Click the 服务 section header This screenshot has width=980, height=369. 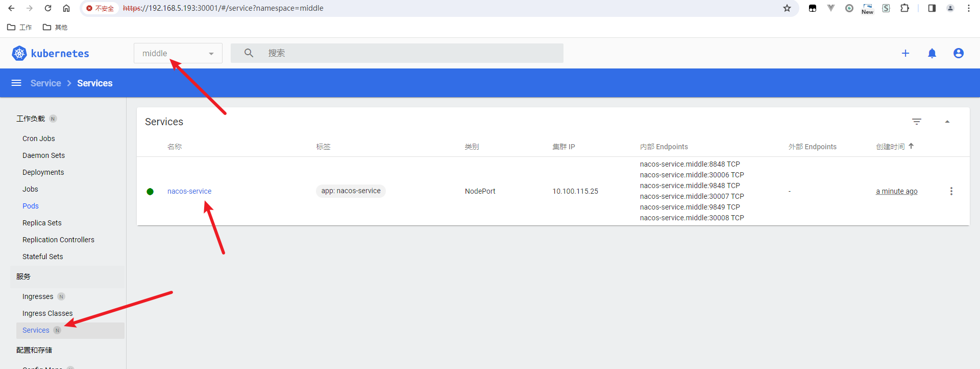pyautogui.click(x=23, y=276)
